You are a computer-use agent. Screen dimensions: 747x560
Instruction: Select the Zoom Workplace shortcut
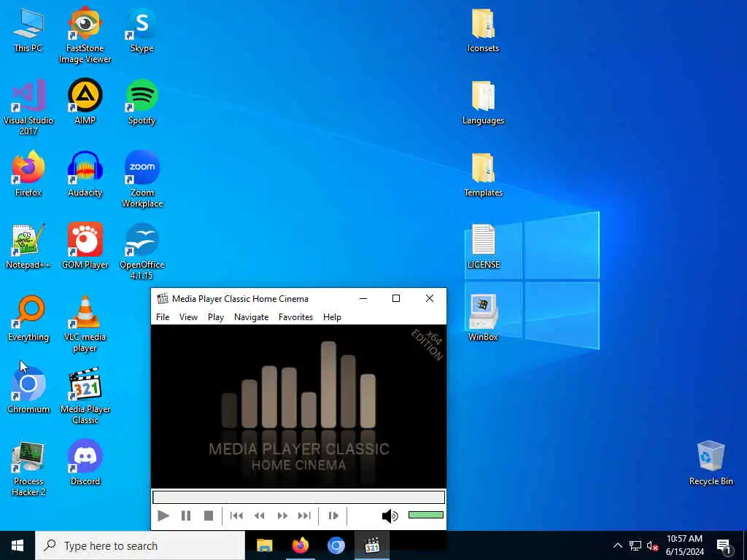[142, 179]
